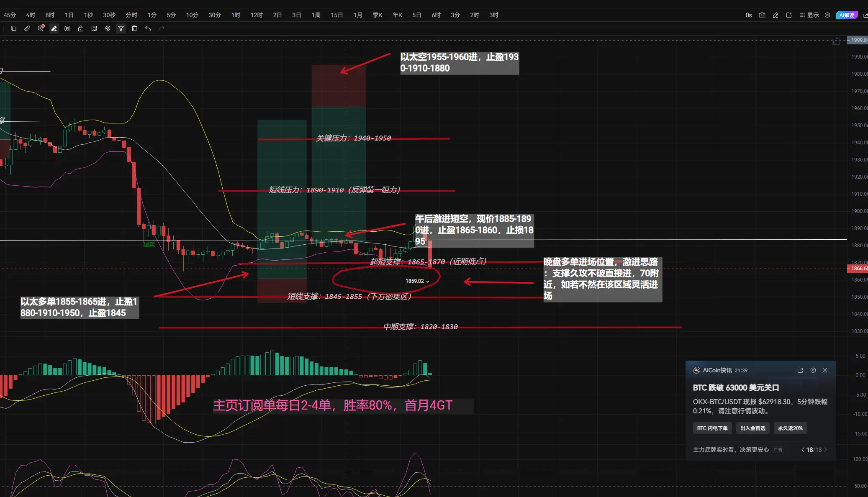The height and width of the screenshot is (497, 868).
Task: Open the 主力底牌实时看 ad link
Action: coord(731,450)
